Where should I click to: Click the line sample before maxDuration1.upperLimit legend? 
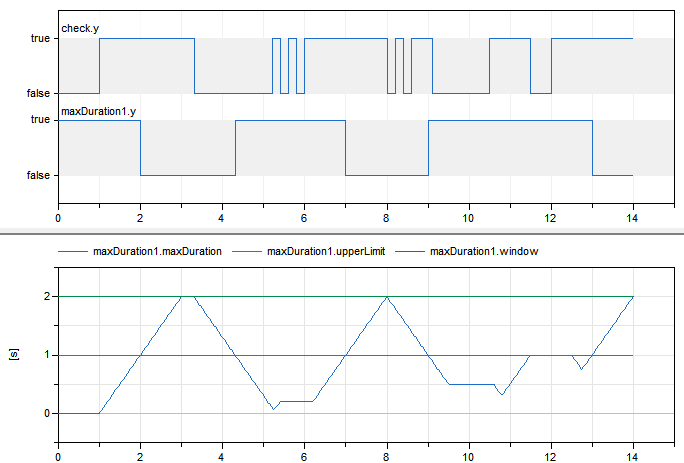coord(247,251)
